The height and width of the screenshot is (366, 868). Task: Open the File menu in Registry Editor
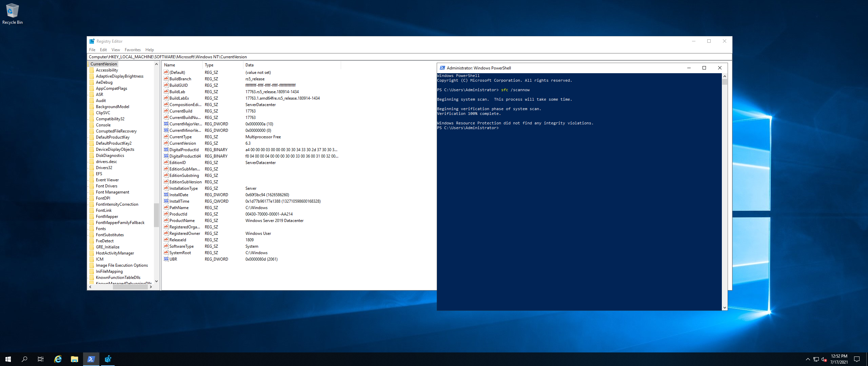(92, 50)
